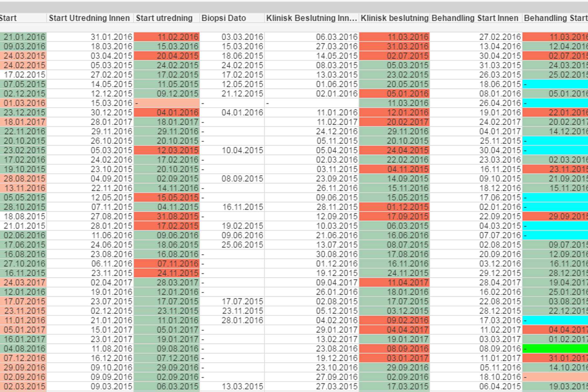Select 06.03.2016 in Klinisk Beslutning Innen column
The width and height of the screenshot is (588, 392).
coord(337,37)
